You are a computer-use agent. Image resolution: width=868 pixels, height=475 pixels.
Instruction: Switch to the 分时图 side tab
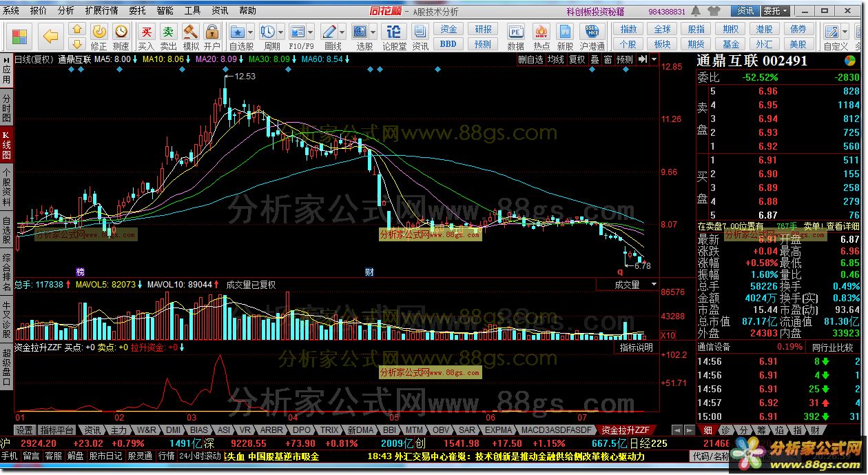pos(6,108)
